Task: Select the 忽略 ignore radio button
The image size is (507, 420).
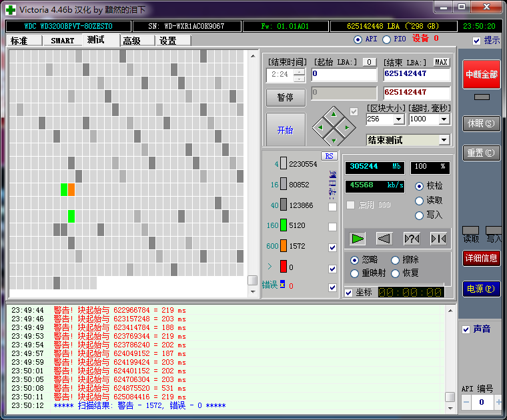Action: pyautogui.click(x=354, y=260)
